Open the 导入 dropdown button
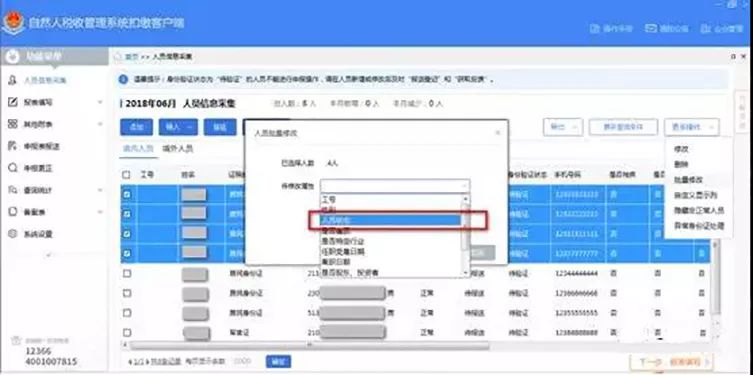 click(178, 127)
